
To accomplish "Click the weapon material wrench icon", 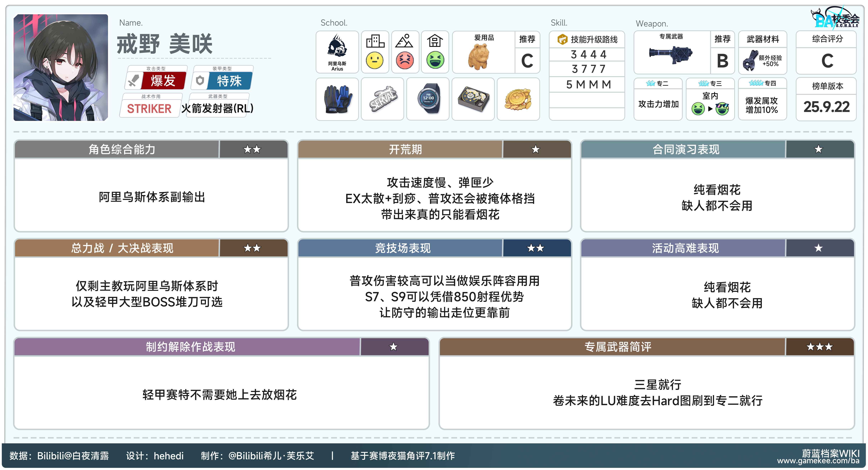I will [x=750, y=61].
